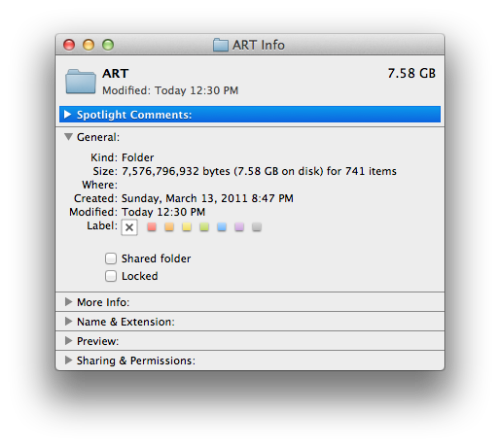Remove label with the X button
500x447 pixels.
(129, 227)
